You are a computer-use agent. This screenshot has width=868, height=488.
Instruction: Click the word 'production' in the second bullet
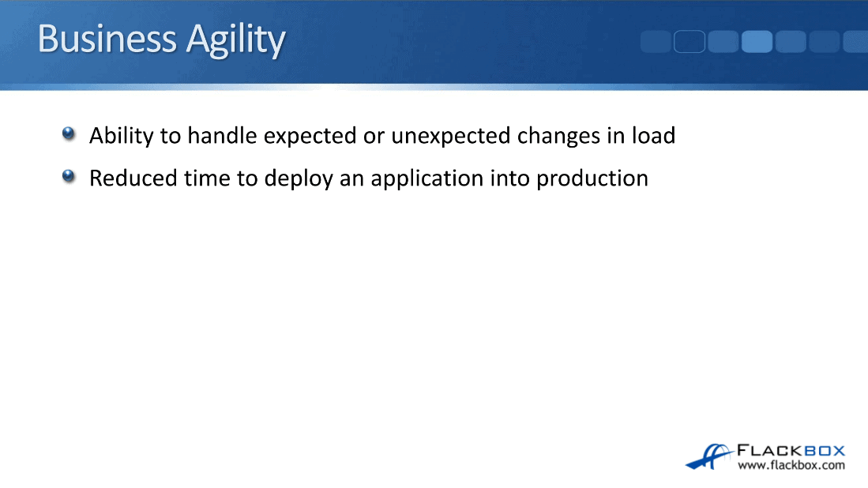pyautogui.click(x=592, y=178)
